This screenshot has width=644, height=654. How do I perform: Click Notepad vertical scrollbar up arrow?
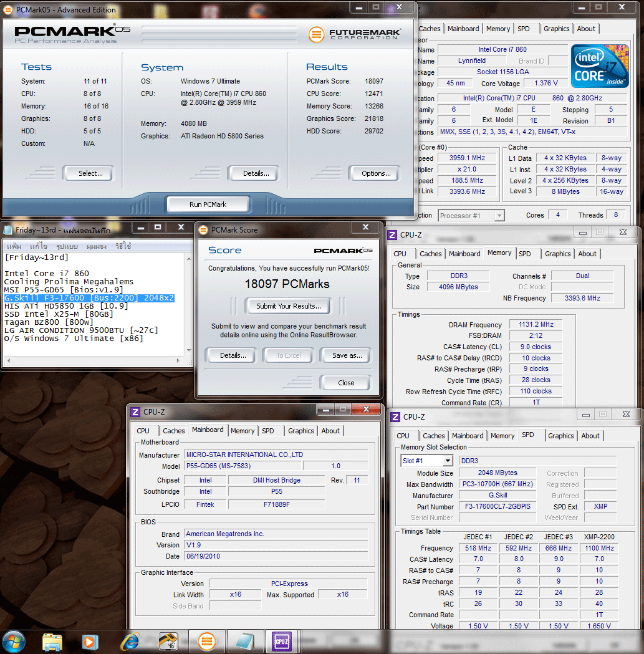point(189,259)
